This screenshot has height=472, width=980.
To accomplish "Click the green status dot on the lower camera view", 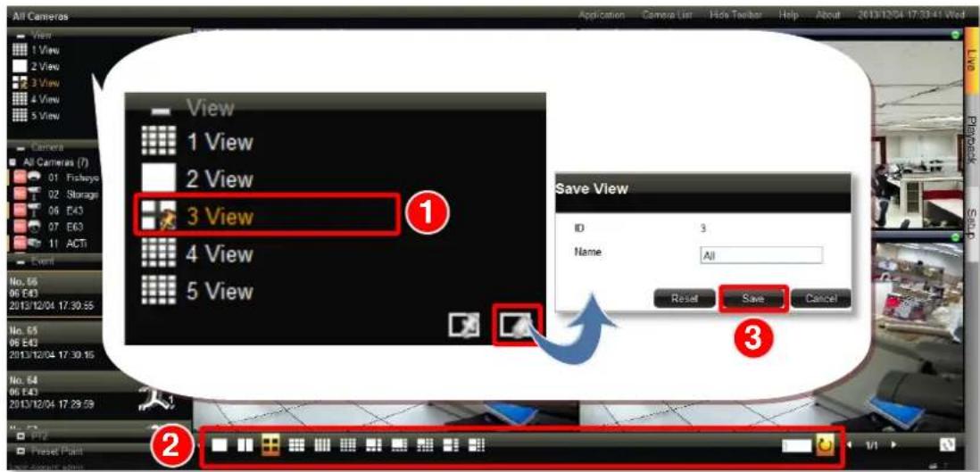I will point(955,237).
